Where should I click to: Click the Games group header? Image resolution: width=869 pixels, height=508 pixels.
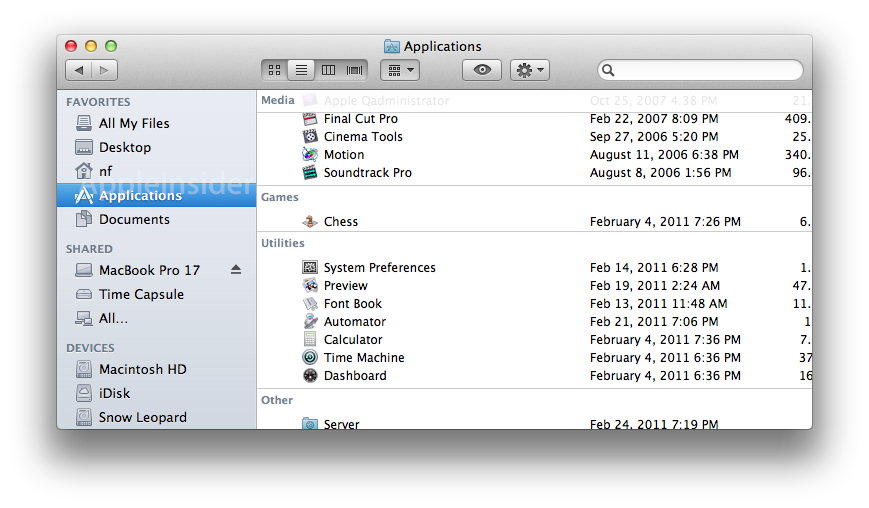[x=280, y=197]
